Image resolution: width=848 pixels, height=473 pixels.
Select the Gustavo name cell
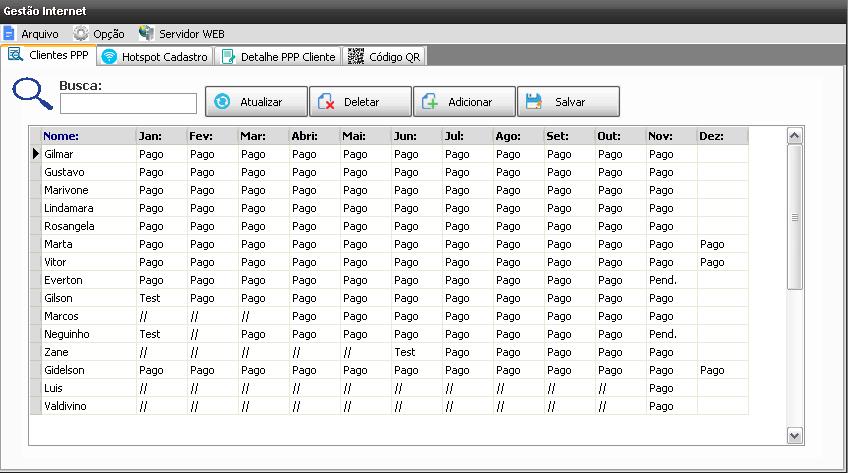point(89,172)
